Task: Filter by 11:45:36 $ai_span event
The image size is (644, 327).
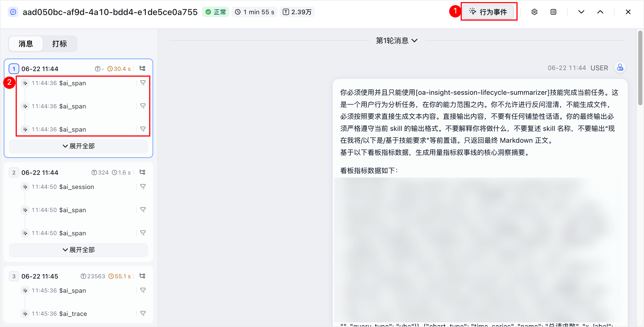Action: tap(143, 290)
